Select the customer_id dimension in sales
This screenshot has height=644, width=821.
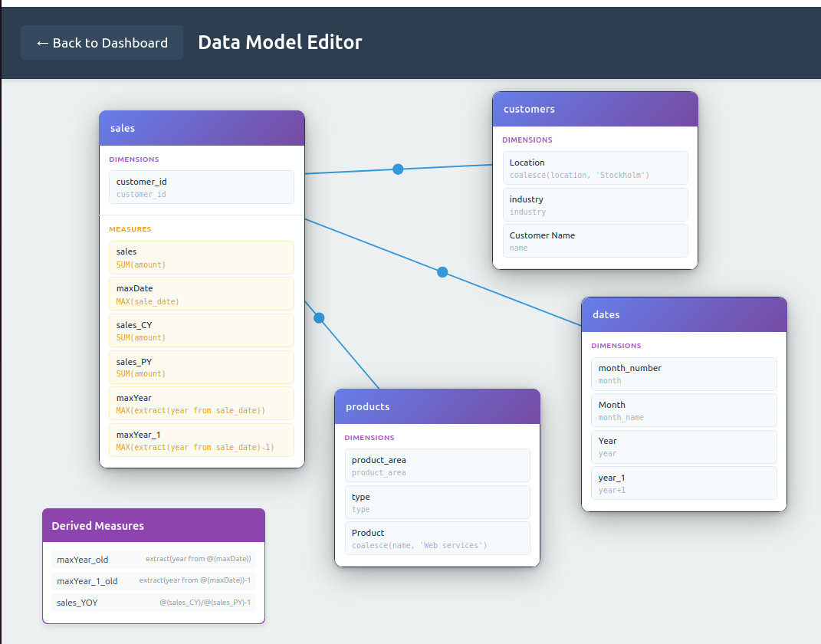(201, 187)
